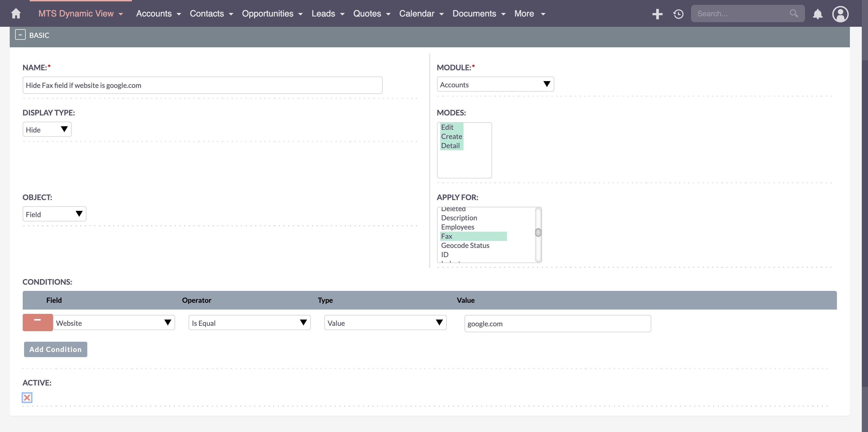Toggle the Active status checkbox
Screen dimensions: 868x432
tap(27, 398)
